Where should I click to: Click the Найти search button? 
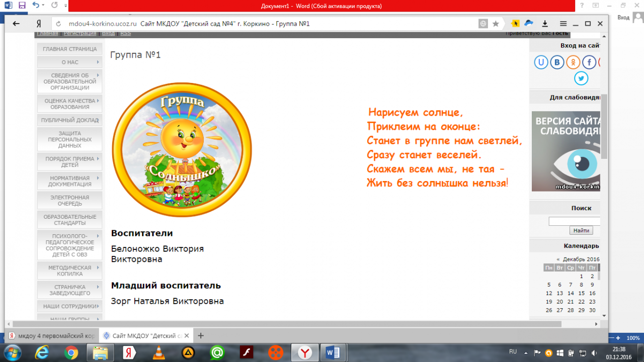coord(581,230)
